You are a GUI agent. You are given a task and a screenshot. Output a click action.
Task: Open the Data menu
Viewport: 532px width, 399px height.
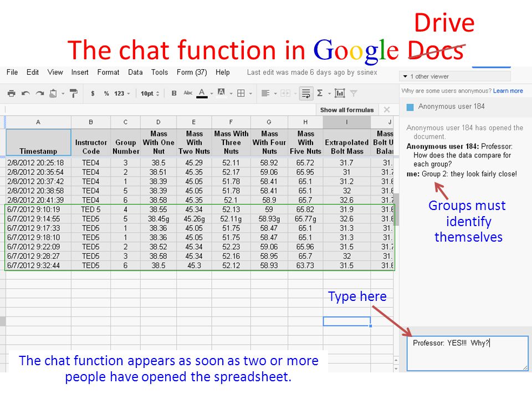[135, 72]
